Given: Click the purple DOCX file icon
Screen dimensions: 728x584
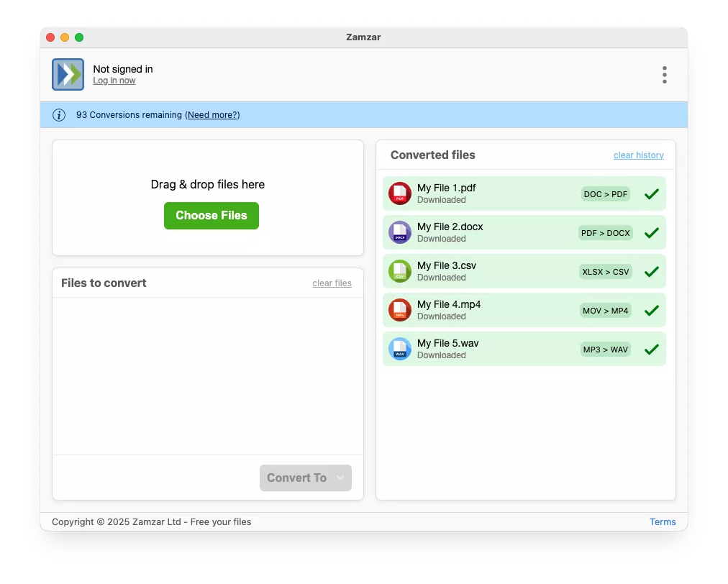Looking at the screenshot, I should [x=400, y=232].
